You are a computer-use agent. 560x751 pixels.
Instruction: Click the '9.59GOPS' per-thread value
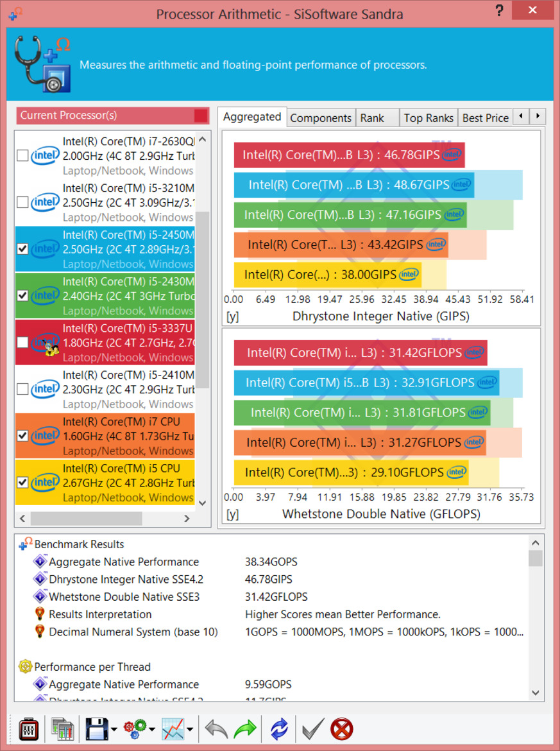[268, 684]
